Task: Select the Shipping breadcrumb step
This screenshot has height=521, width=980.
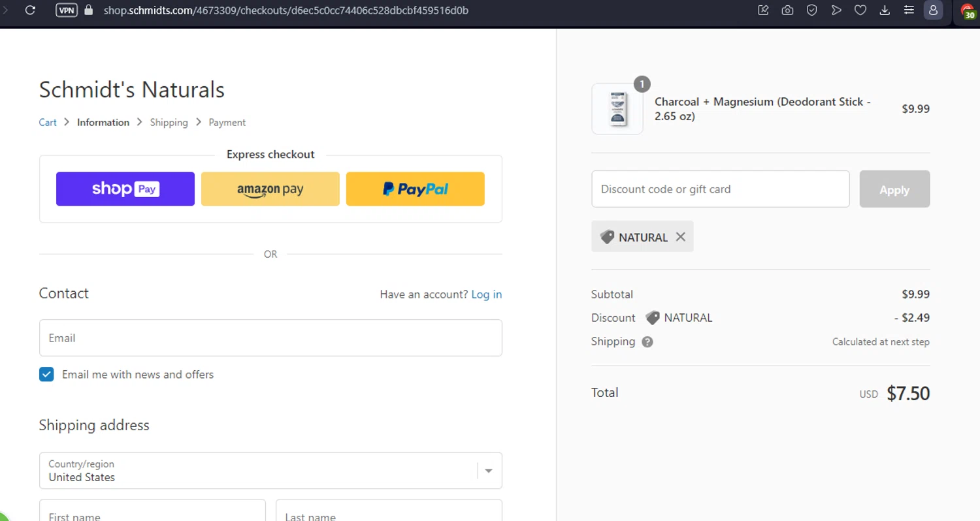Action: point(169,122)
